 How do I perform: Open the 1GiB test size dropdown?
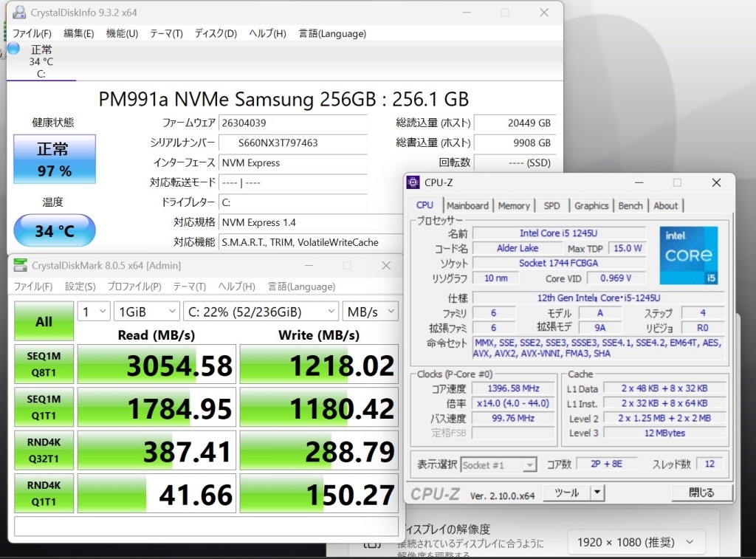pos(147,312)
